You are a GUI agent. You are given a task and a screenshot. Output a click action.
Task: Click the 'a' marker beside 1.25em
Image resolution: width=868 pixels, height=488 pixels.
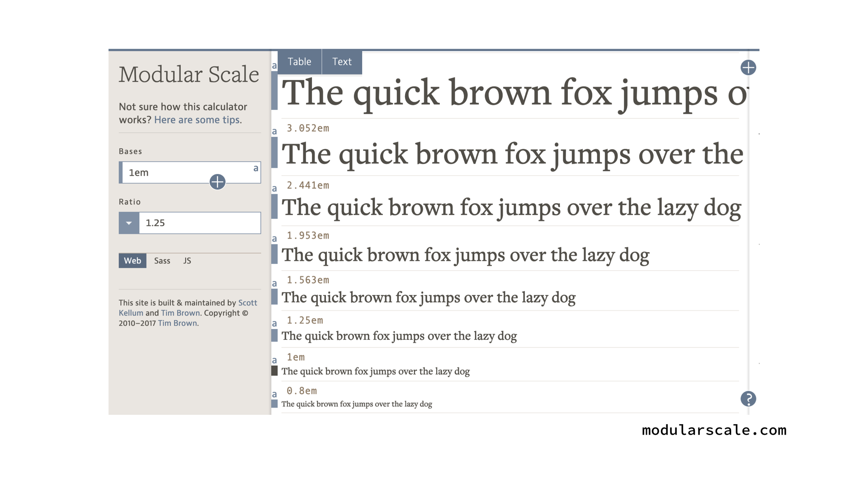coord(274,324)
